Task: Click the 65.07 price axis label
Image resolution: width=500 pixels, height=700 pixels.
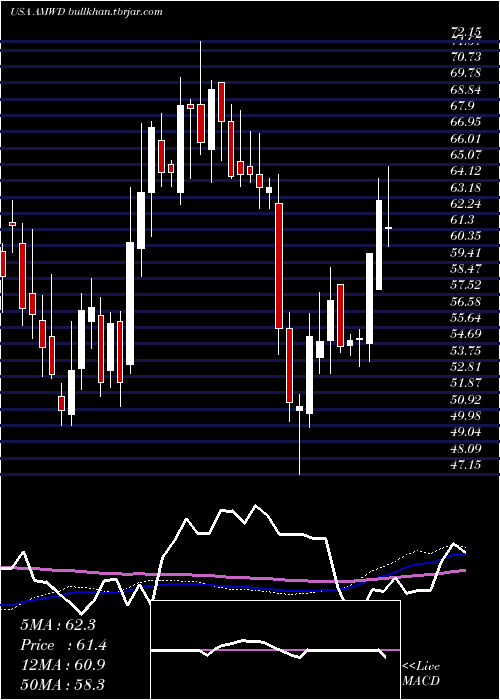Action: (466, 154)
